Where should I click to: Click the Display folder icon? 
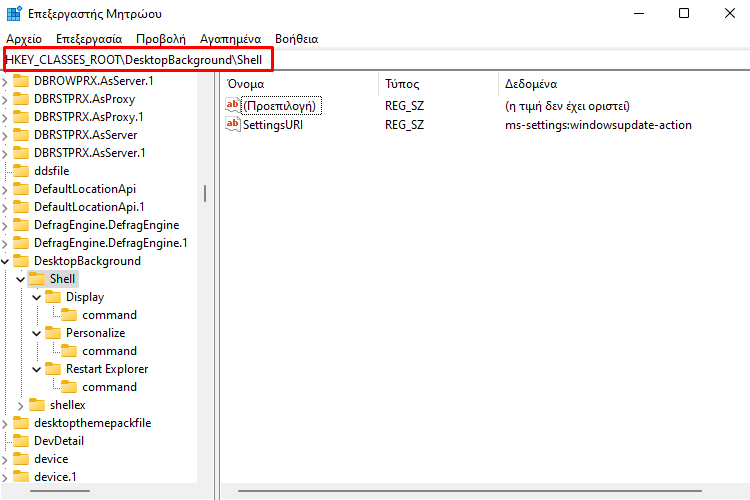53,297
